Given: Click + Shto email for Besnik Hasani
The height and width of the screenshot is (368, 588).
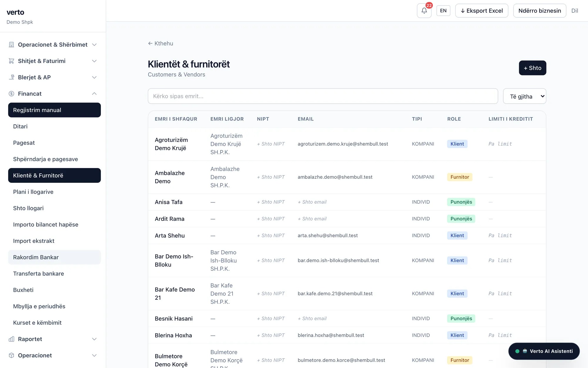Looking at the screenshot, I should [x=312, y=319].
